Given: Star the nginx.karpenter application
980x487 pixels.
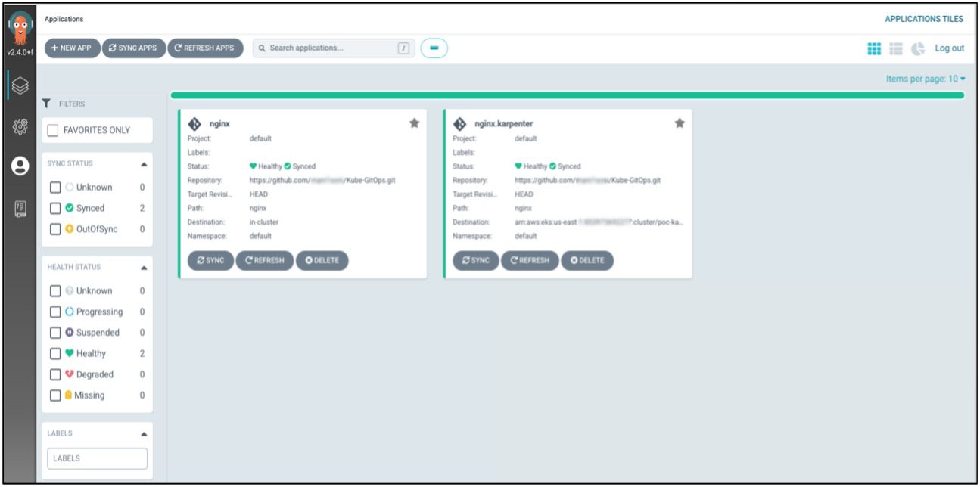Looking at the screenshot, I should (x=680, y=123).
